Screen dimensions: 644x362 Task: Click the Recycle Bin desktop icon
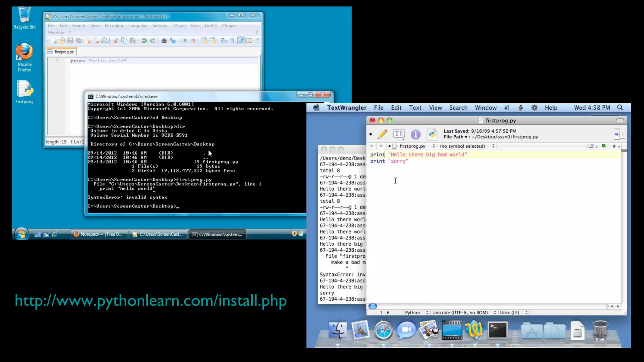25,18
